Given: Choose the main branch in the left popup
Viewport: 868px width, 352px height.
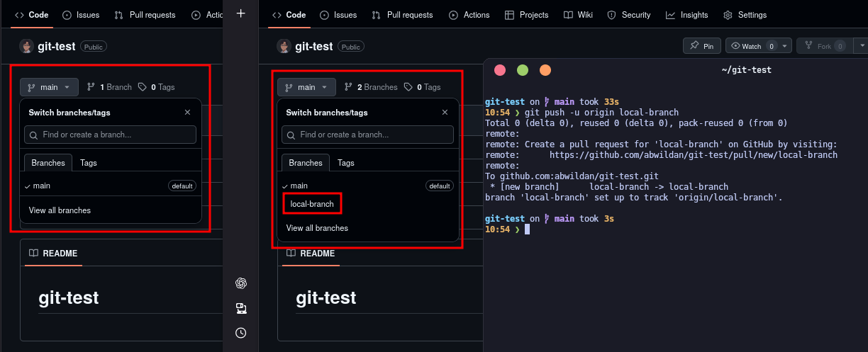Looking at the screenshot, I should tap(111, 186).
